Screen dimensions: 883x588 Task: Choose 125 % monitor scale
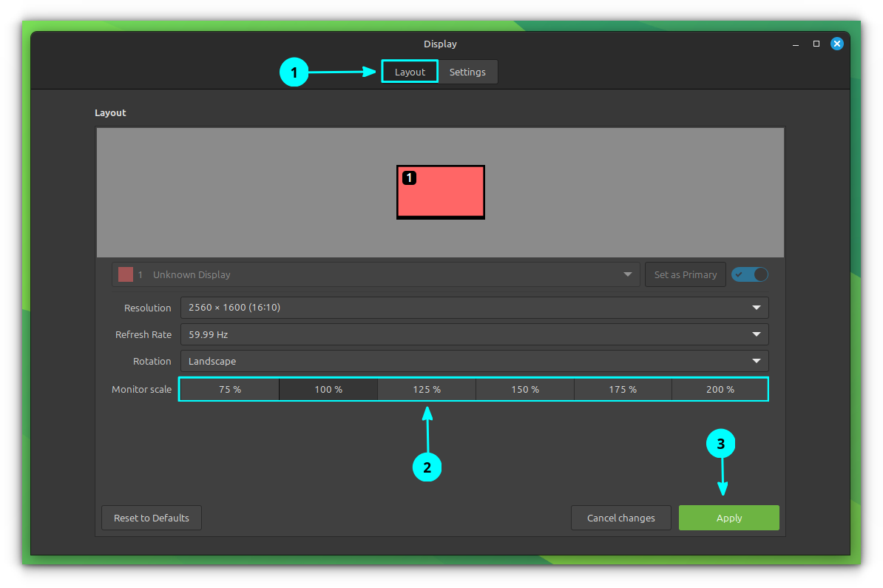click(x=427, y=389)
